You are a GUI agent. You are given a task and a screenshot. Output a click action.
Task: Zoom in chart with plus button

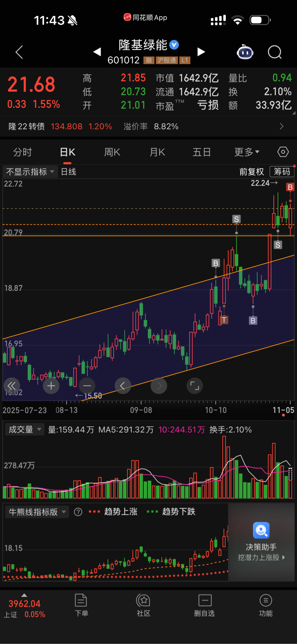pos(51,386)
